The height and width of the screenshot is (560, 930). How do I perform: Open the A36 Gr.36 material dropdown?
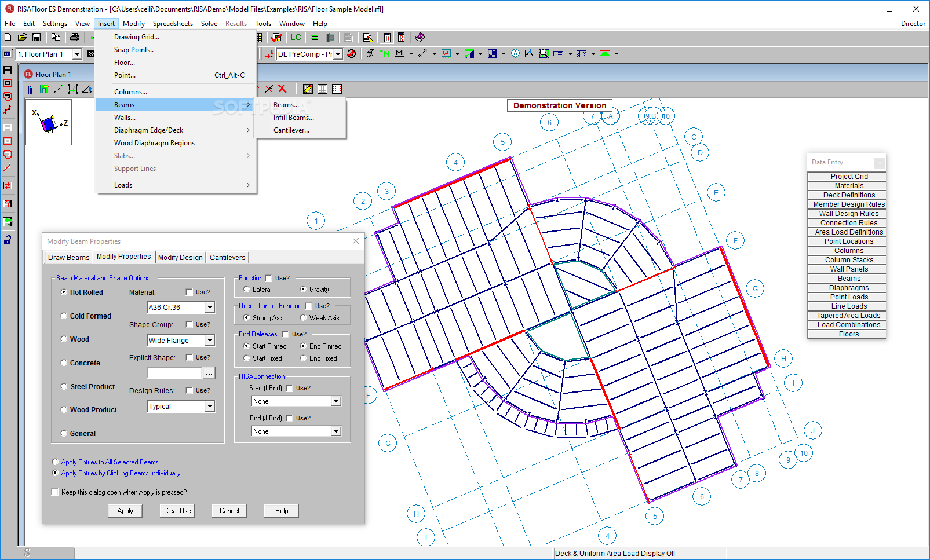210,308
